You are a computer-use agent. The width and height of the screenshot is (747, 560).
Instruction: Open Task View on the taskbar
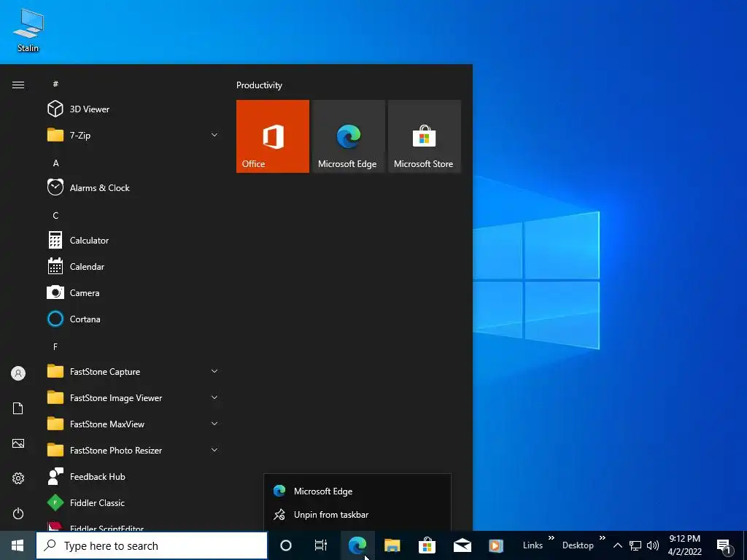[321, 545]
